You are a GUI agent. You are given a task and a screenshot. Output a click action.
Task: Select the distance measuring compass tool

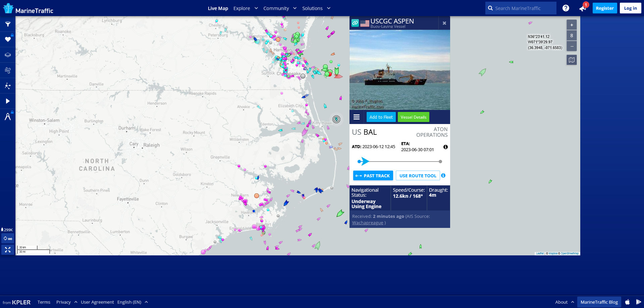click(x=8, y=117)
